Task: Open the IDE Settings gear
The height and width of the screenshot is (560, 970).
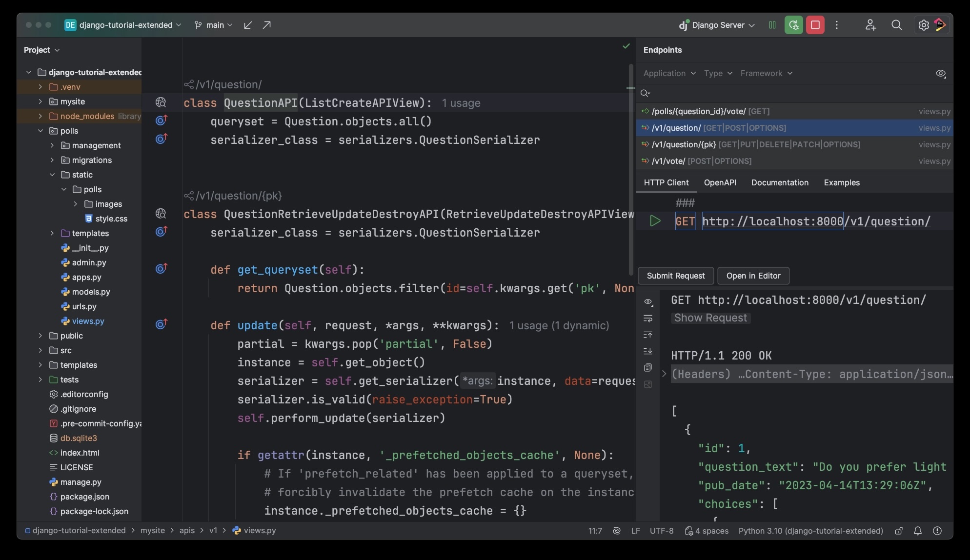Action: pyautogui.click(x=923, y=25)
